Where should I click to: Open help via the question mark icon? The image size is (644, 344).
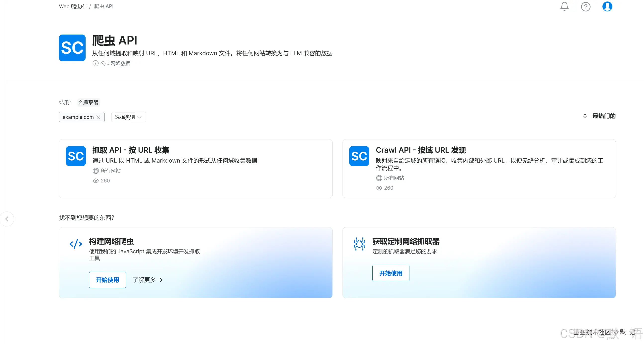[586, 6]
